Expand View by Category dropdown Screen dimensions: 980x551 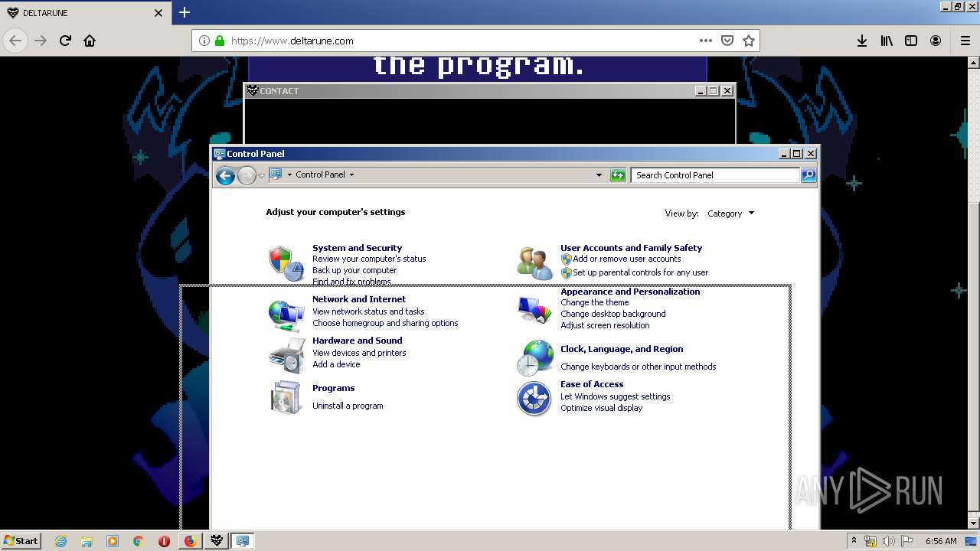pos(730,214)
